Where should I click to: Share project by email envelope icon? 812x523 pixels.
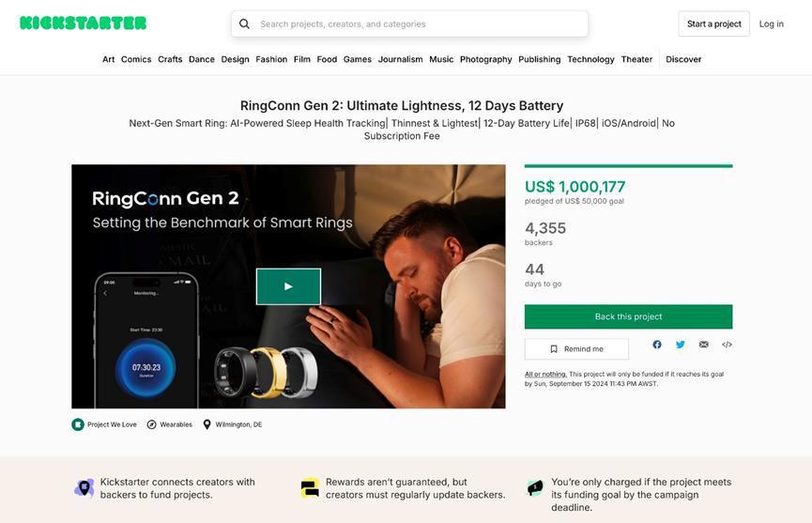pos(704,345)
